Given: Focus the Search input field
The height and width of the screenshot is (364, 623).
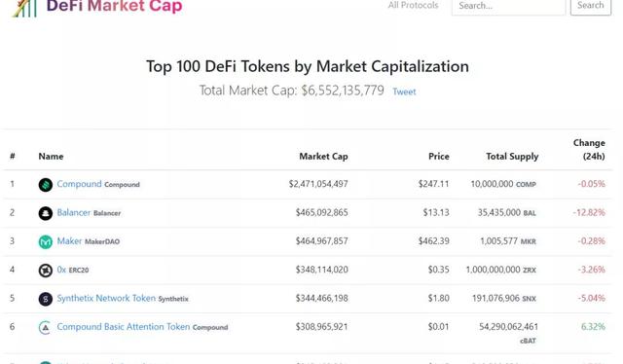Looking at the screenshot, I should [508, 7].
